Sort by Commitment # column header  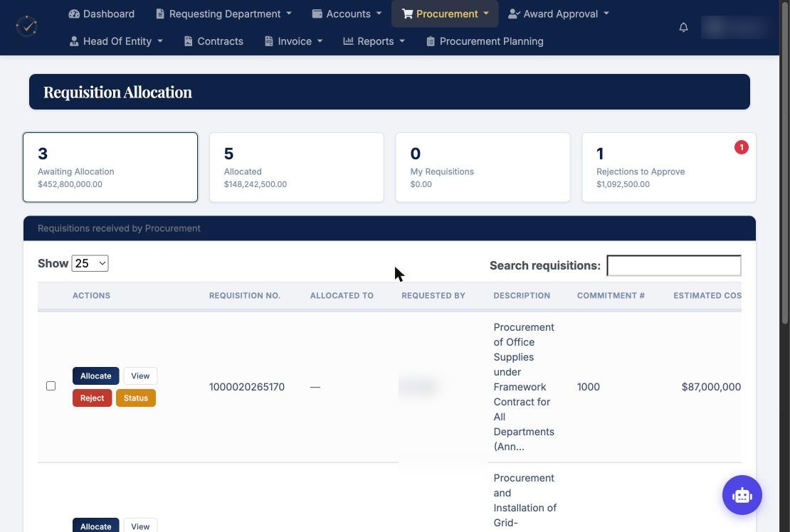pyautogui.click(x=611, y=296)
